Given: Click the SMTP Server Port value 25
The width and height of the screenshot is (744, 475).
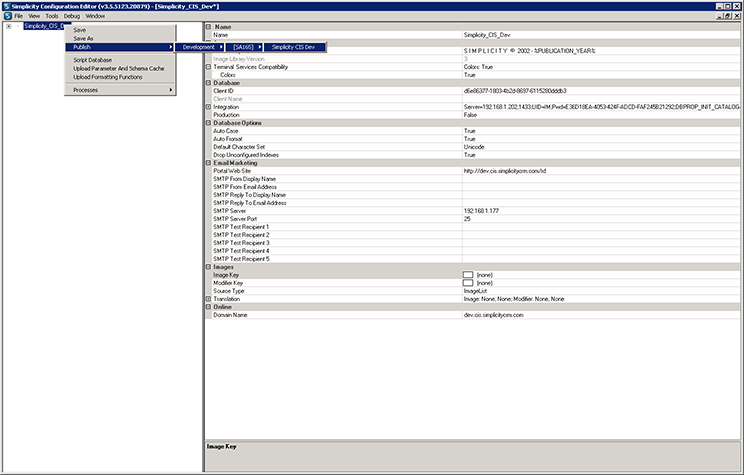Looking at the screenshot, I should click(x=601, y=219).
